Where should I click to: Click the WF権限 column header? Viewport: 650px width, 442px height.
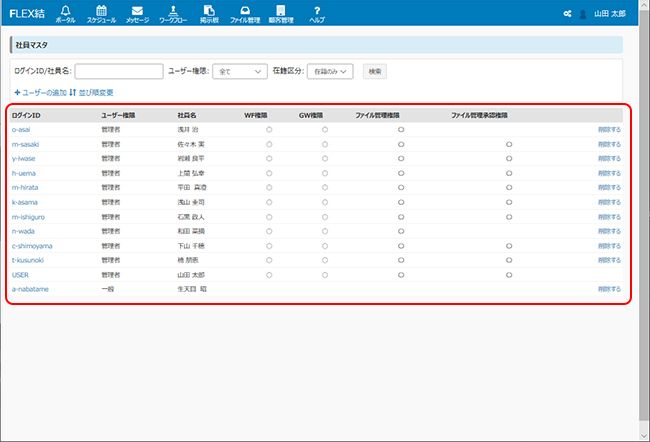pyautogui.click(x=256, y=115)
